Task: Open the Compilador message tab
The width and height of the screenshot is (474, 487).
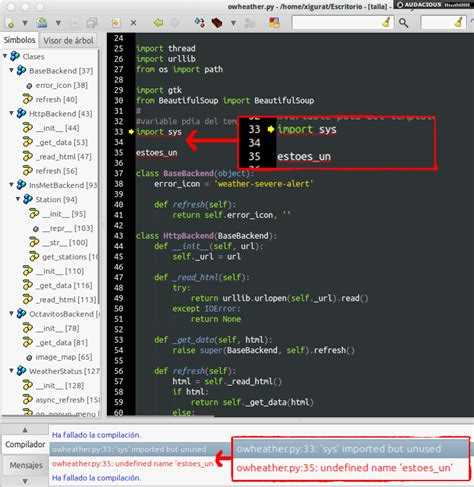Action: [x=25, y=444]
